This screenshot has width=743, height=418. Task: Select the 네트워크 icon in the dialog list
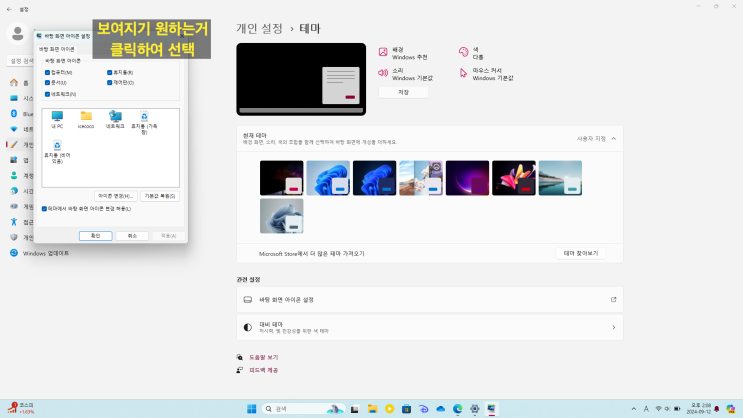point(115,119)
